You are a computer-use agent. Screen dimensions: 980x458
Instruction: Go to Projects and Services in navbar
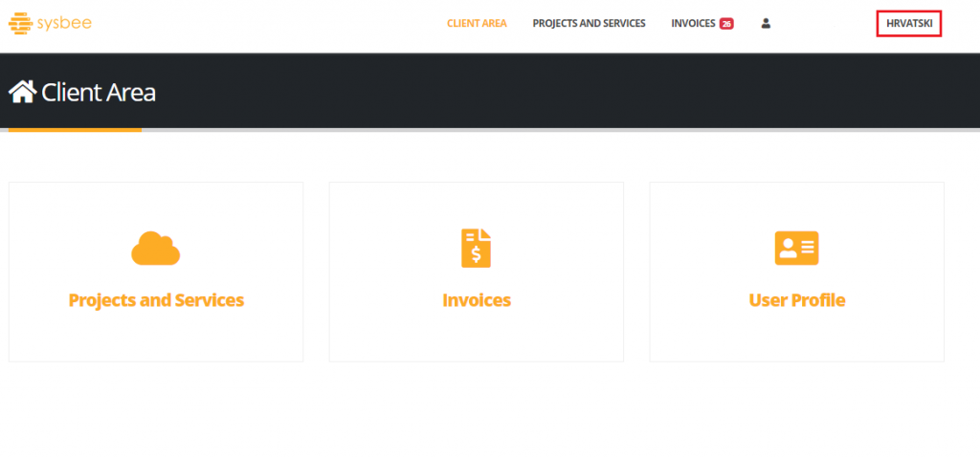[x=589, y=23]
